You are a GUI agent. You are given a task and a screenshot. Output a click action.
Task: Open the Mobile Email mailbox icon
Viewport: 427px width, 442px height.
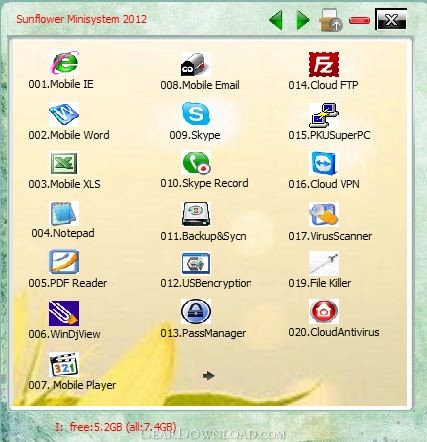click(x=196, y=65)
